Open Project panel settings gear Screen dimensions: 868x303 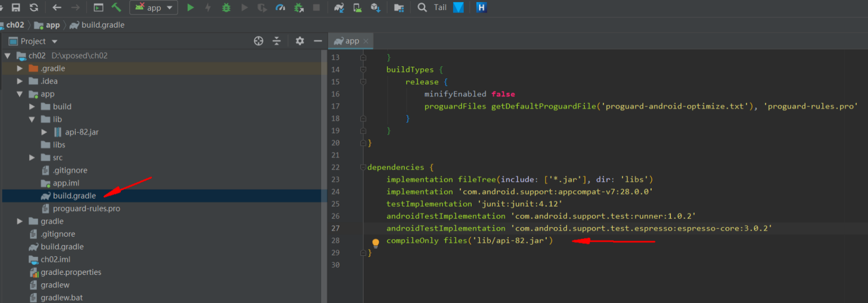[x=300, y=41]
